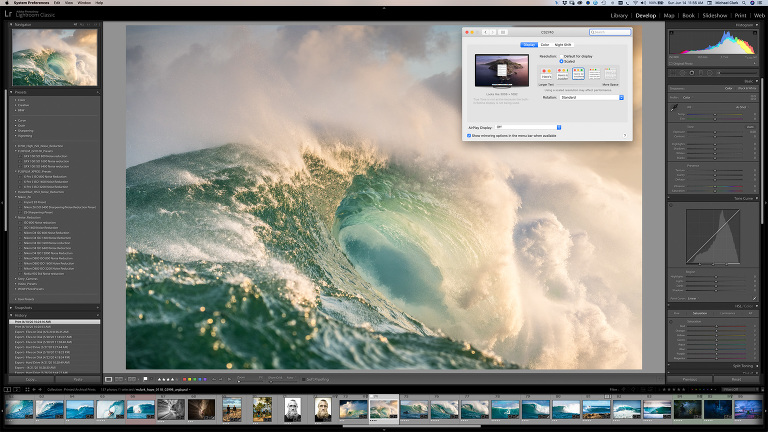The height and width of the screenshot is (432, 768).
Task: Select the Night Shift tab
Action: coord(563,45)
